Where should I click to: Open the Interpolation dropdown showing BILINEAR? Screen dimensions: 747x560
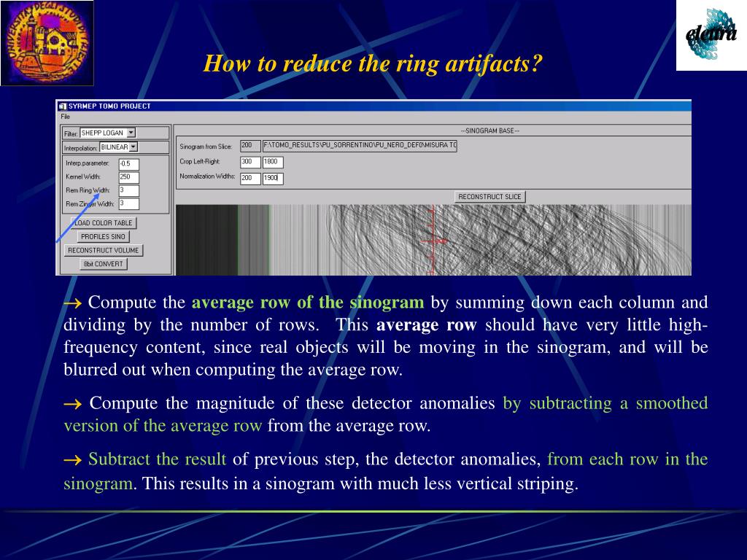(119, 147)
